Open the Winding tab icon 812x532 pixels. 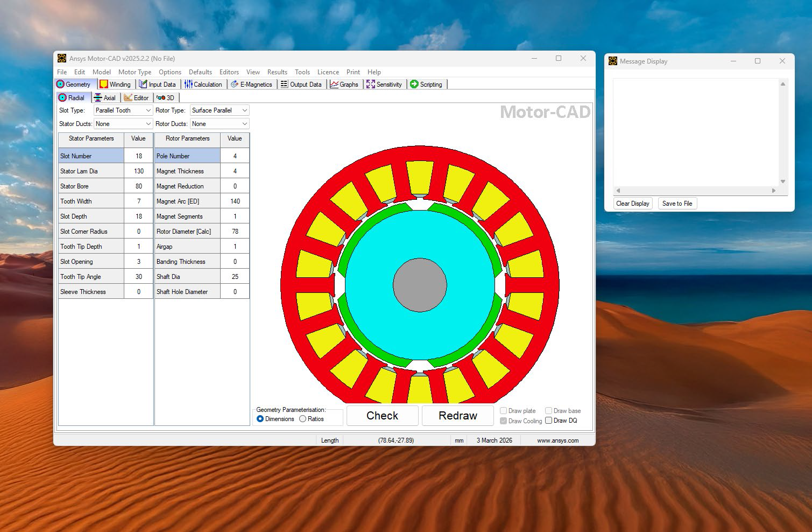104,85
